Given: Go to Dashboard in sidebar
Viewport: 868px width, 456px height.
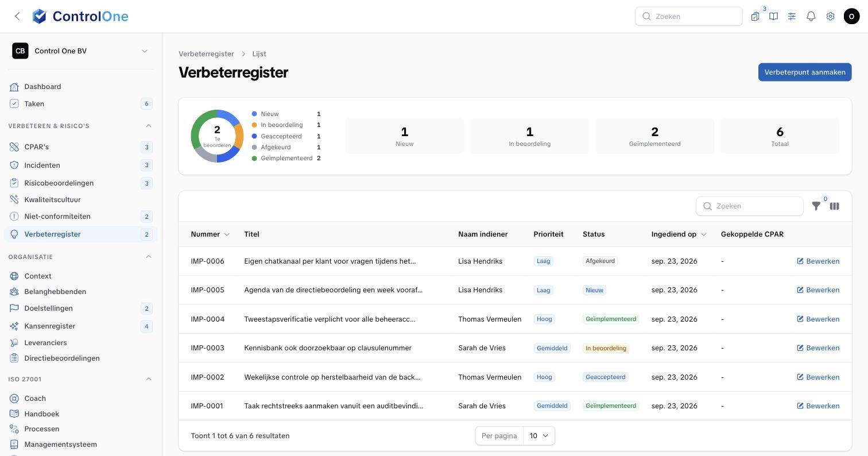Looking at the screenshot, I should [x=80, y=87].
